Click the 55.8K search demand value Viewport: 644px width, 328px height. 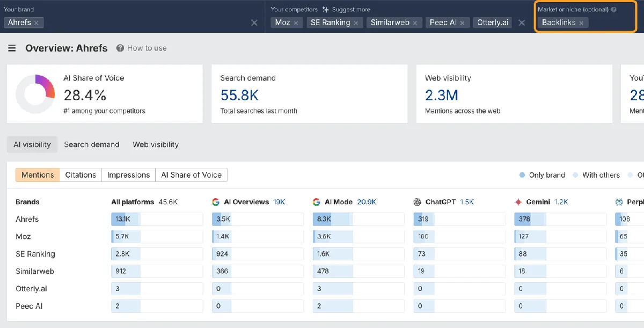point(239,96)
